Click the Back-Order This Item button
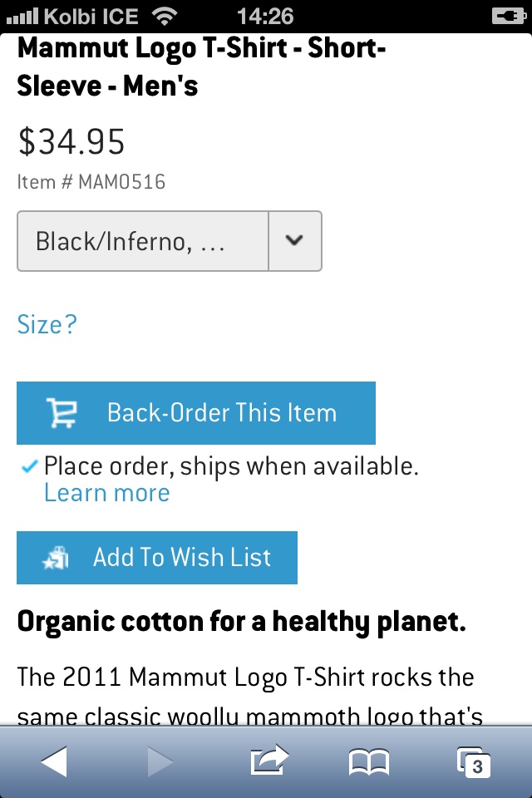 (196, 413)
